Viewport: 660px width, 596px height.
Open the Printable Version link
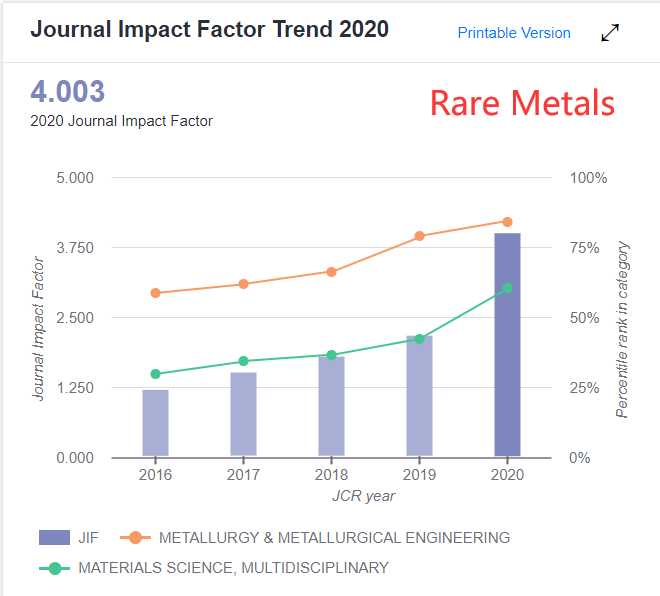514,33
